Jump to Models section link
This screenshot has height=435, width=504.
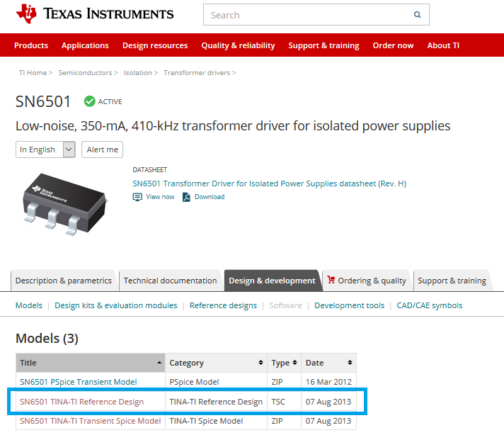[29, 305]
